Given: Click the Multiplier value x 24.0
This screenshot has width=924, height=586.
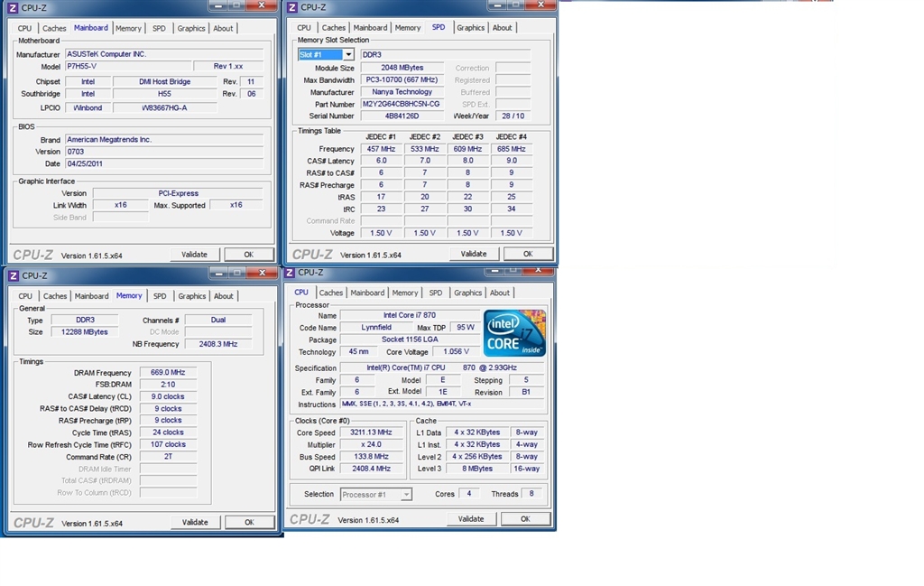Looking at the screenshot, I should point(371,445).
